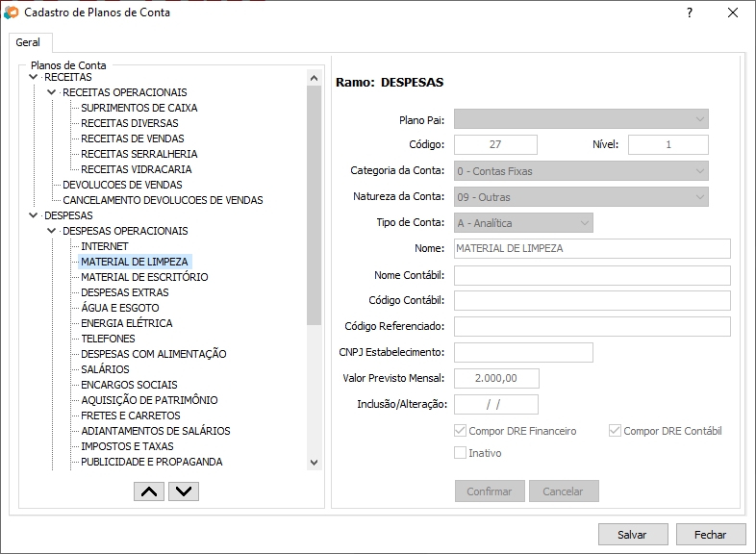Toggle Compor DRE Financeiro checkbox
Screen dimensions: 756x554
pyautogui.click(x=460, y=431)
